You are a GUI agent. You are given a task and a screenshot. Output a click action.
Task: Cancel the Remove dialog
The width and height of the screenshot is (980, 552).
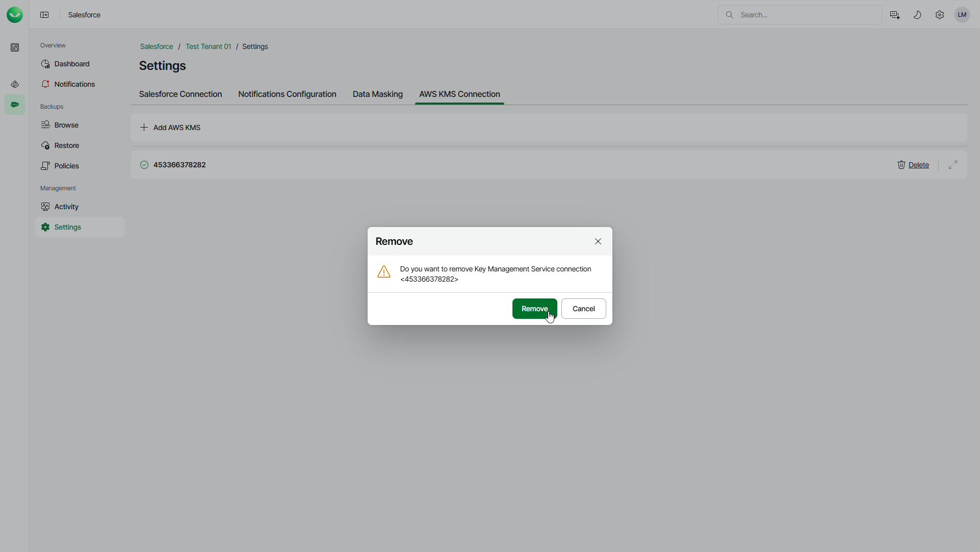coord(583,309)
